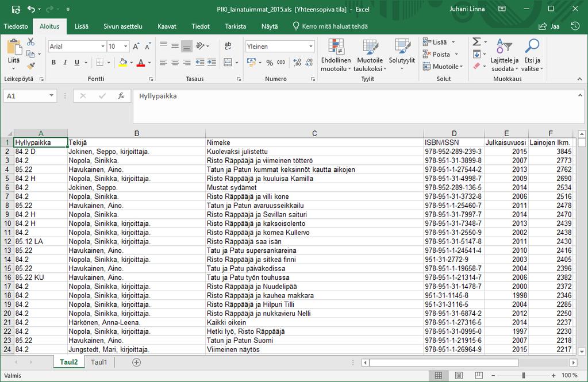Image resolution: width=588 pixels, height=382 pixels.
Task: Undo the last action
Action: pos(31,9)
